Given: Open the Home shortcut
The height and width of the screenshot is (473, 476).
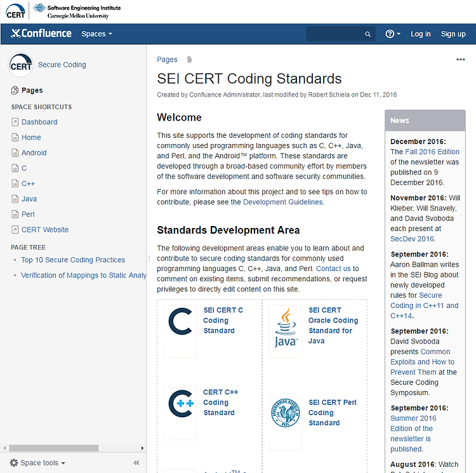Looking at the screenshot, I should pos(31,137).
